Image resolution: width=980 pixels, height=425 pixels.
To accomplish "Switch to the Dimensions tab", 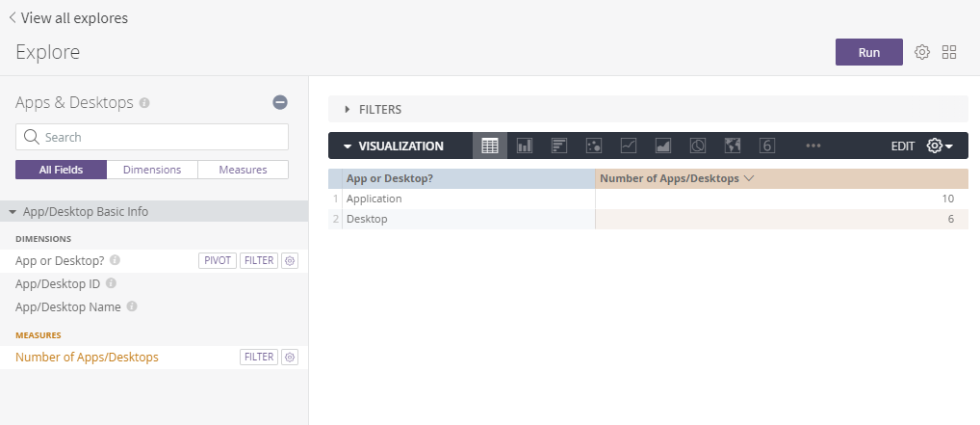I will click(152, 170).
